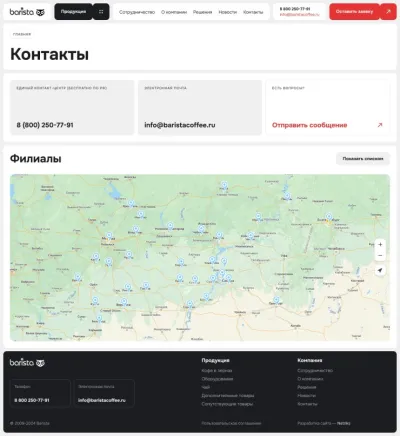Click the arrow icon in Отправить сообщение card
Viewport: 400px width, 436px height.
coord(380,125)
